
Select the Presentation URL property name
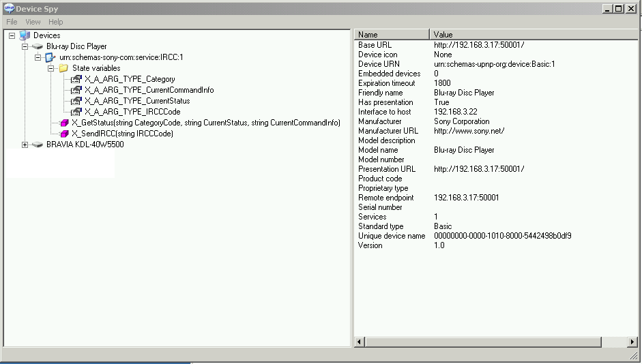tap(387, 169)
